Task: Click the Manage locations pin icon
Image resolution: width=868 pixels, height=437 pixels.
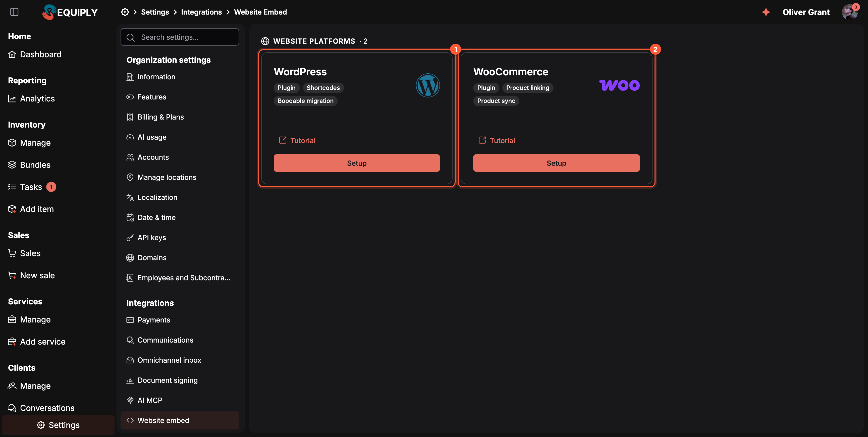Action: (x=130, y=177)
